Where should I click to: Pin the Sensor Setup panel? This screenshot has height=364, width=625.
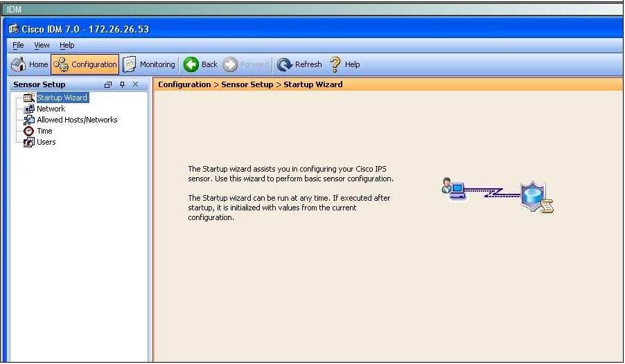[x=123, y=84]
